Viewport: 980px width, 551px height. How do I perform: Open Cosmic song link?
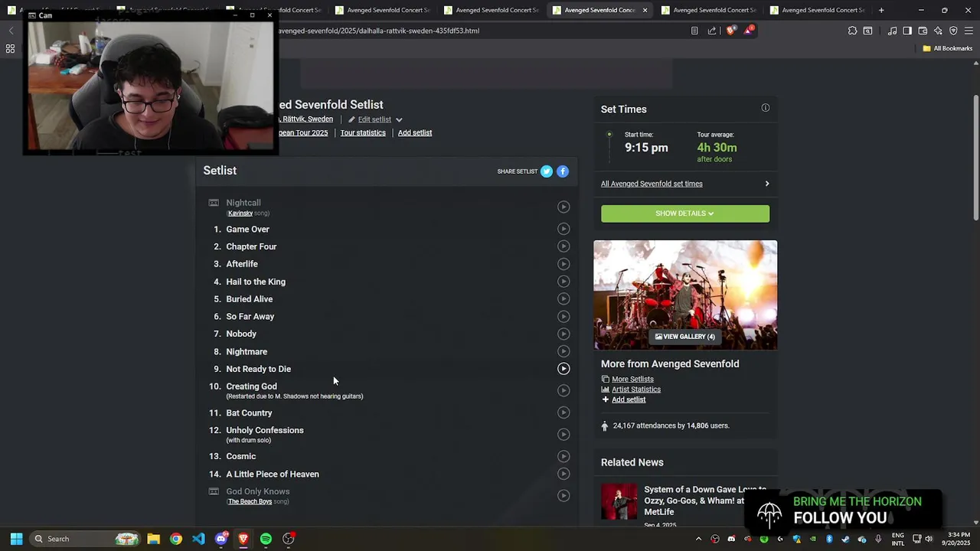(241, 456)
